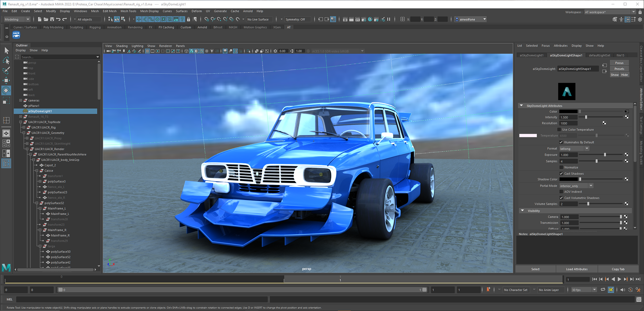The height and width of the screenshot is (311, 644).
Task: Click the Arnold logo thumbnail in Attribute Editor
Action: click(x=567, y=91)
